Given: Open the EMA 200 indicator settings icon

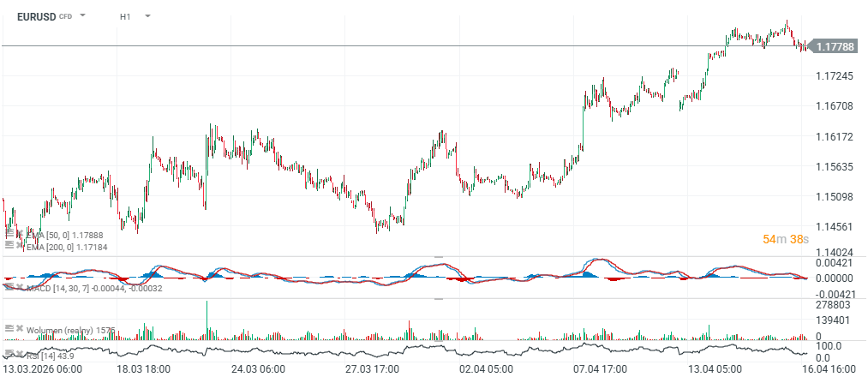Looking at the screenshot, I should pos(9,245).
